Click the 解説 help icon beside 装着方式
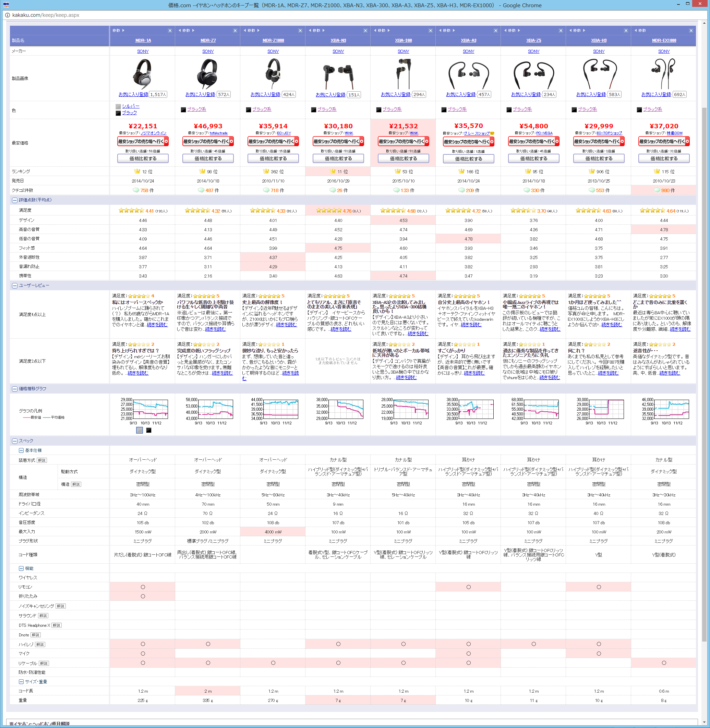This screenshot has width=710, height=728. (42, 460)
